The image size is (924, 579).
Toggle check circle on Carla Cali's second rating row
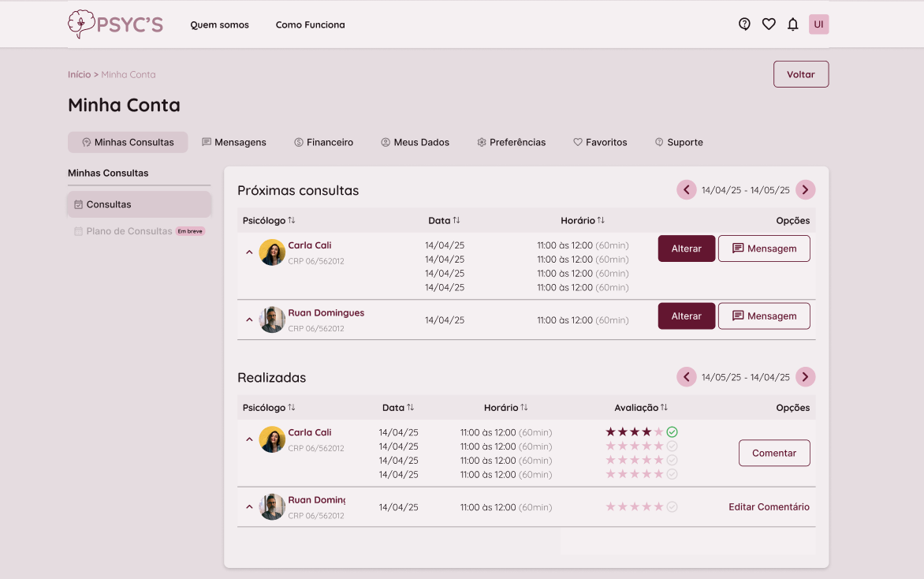pyautogui.click(x=672, y=446)
